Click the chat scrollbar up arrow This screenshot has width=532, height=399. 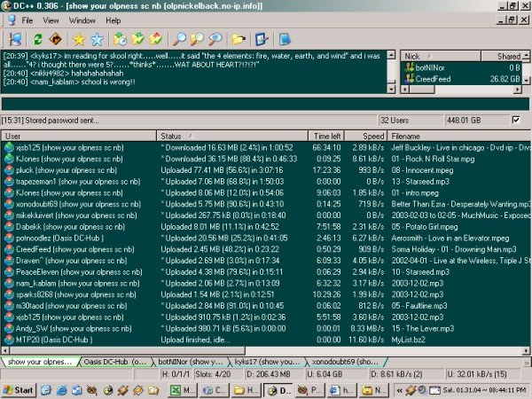point(391,55)
